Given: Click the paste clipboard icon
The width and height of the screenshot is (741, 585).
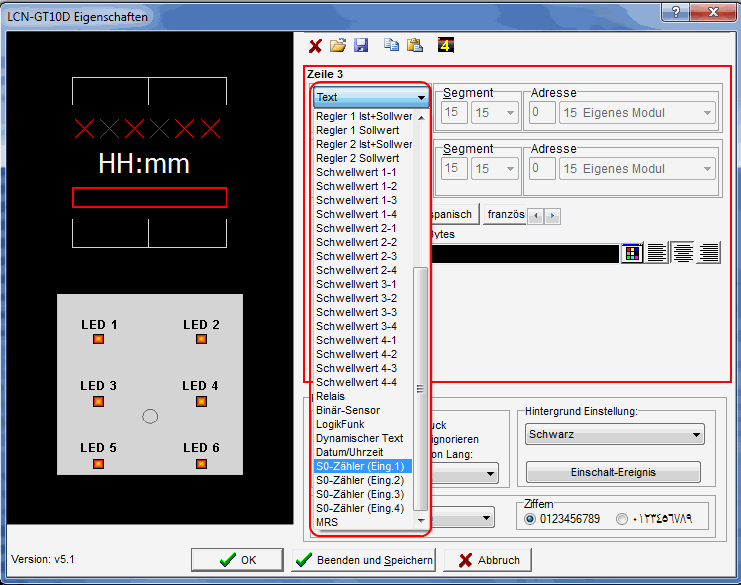Looking at the screenshot, I should coord(414,46).
